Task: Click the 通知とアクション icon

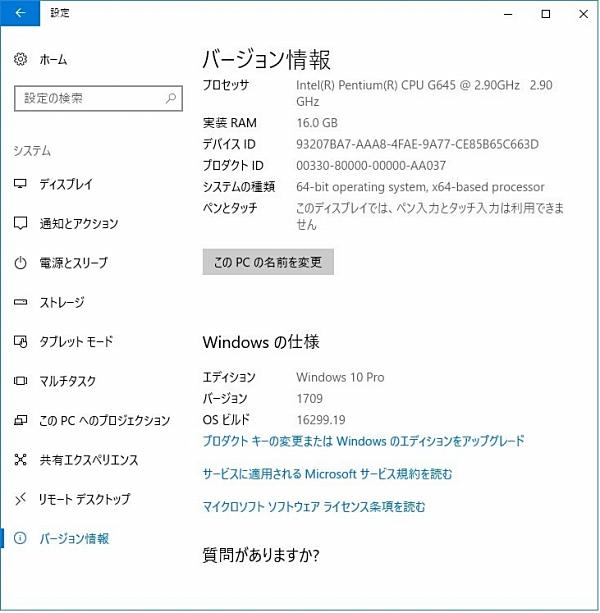Action: (x=21, y=224)
